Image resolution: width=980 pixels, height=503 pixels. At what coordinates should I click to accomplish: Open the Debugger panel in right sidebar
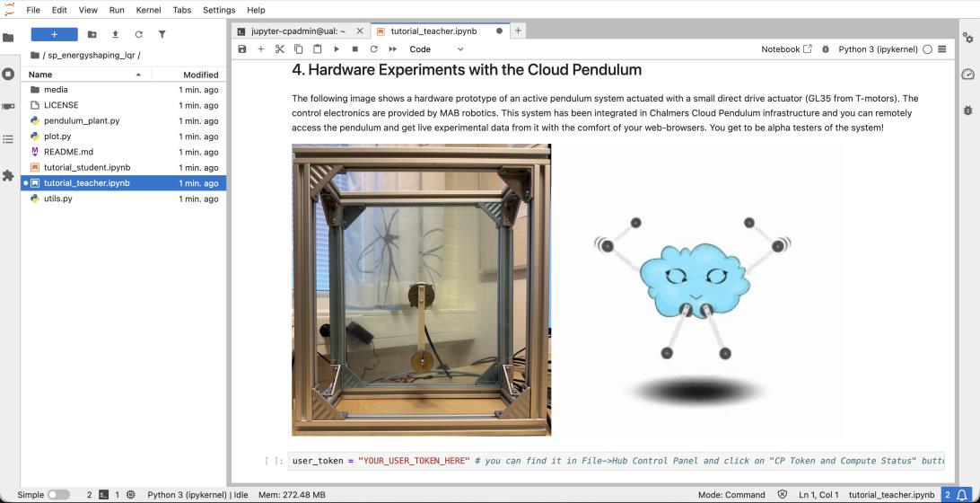(x=967, y=110)
